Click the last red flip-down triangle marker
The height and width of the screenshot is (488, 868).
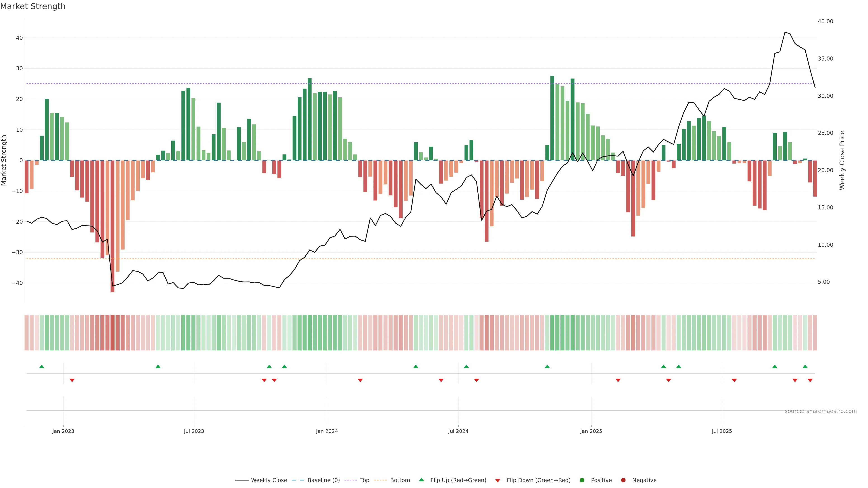810,380
